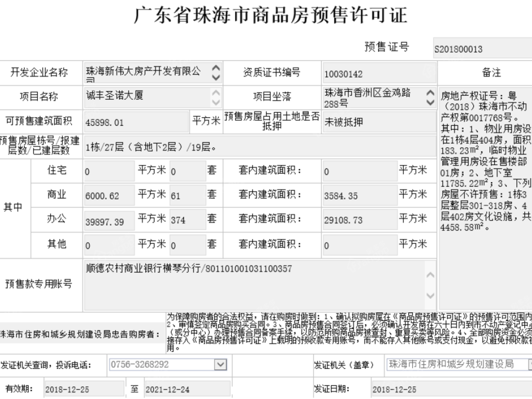The image size is (532, 399).
Task: Click the down arrow in the 项目坐落 field
Action: pos(430,102)
